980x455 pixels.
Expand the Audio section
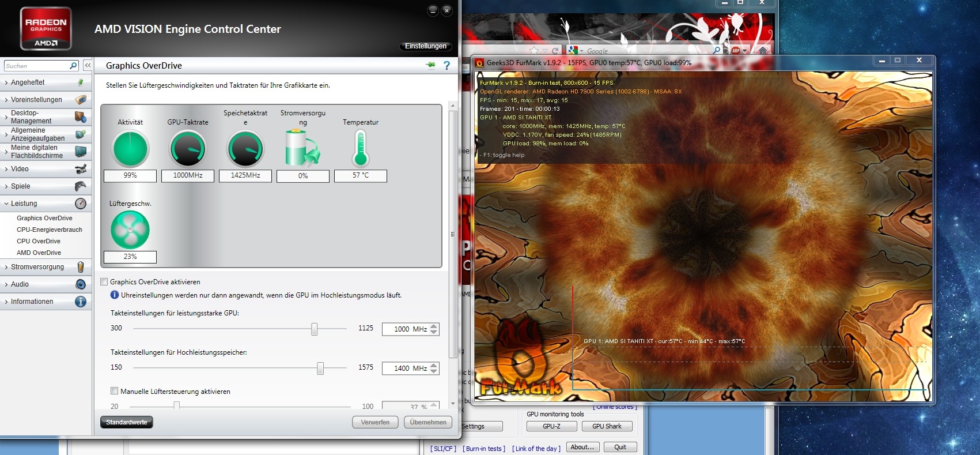point(6,284)
